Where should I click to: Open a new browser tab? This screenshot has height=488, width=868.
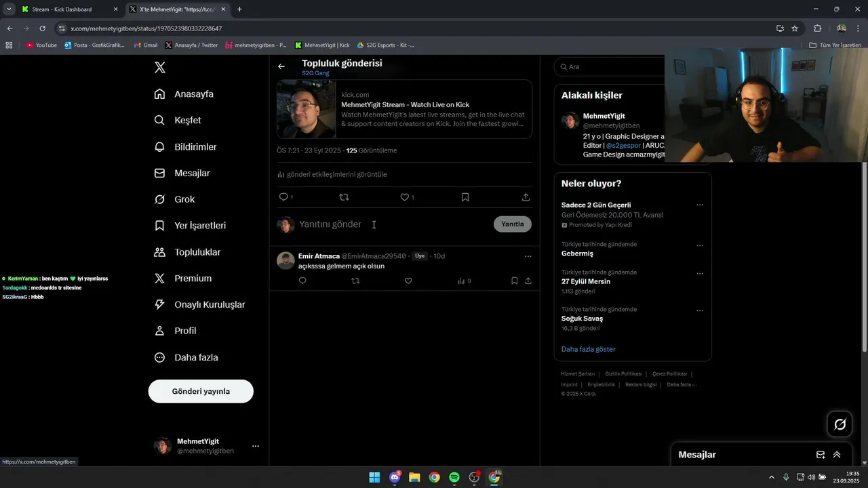[x=239, y=9]
